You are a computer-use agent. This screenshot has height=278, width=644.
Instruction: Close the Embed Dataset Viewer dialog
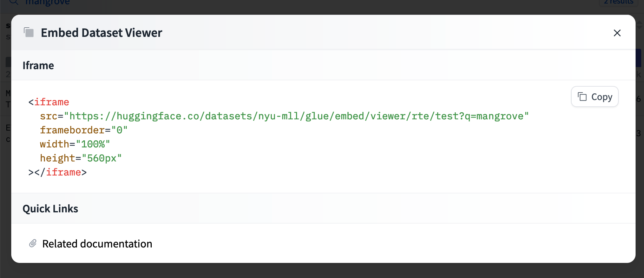617,33
